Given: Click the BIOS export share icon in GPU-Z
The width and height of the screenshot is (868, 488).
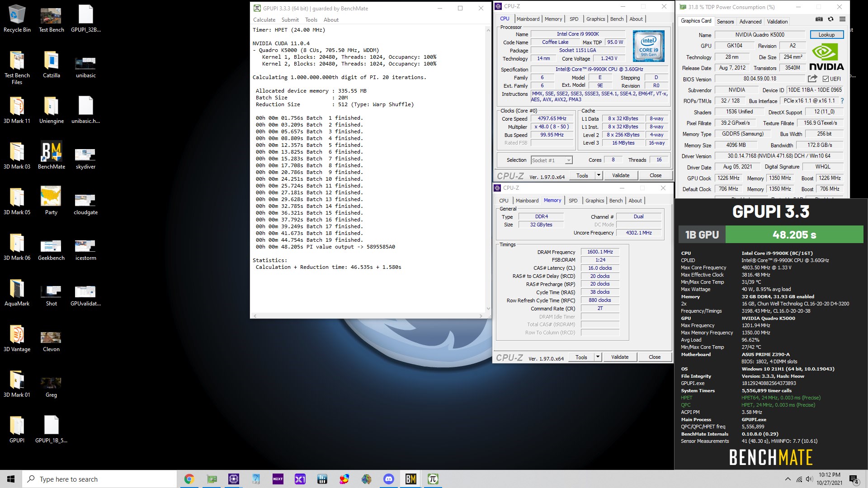Looking at the screenshot, I should click(x=812, y=79).
